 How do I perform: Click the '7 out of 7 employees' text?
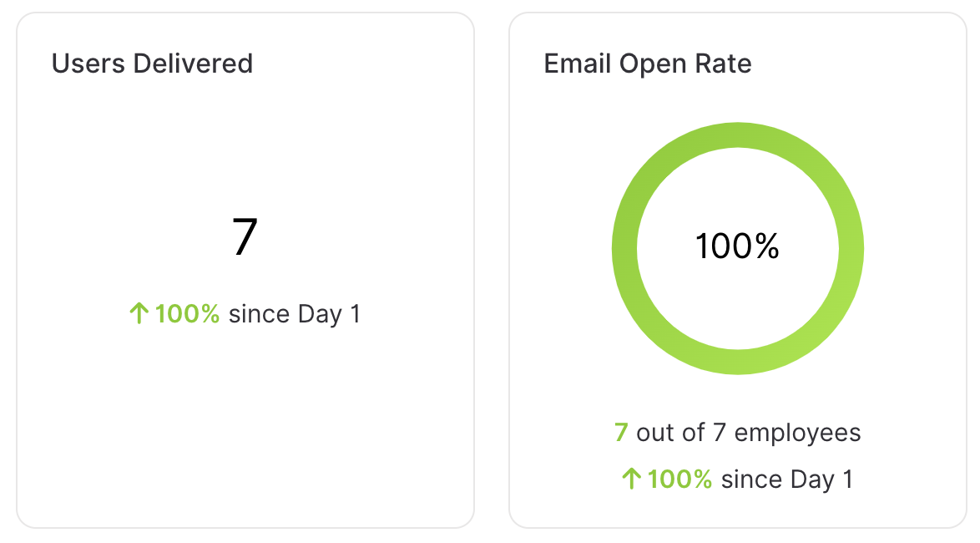coord(737,433)
